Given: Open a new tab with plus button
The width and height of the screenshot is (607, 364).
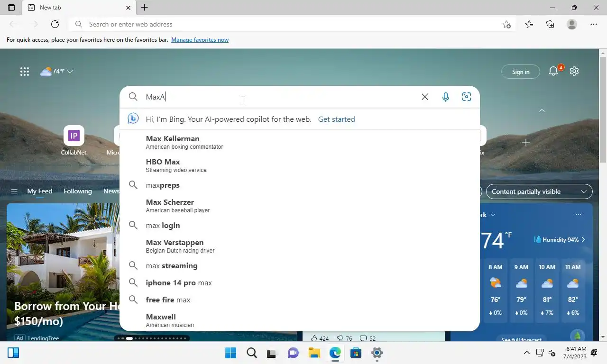Looking at the screenshot, I should click(x=145, y=8).
